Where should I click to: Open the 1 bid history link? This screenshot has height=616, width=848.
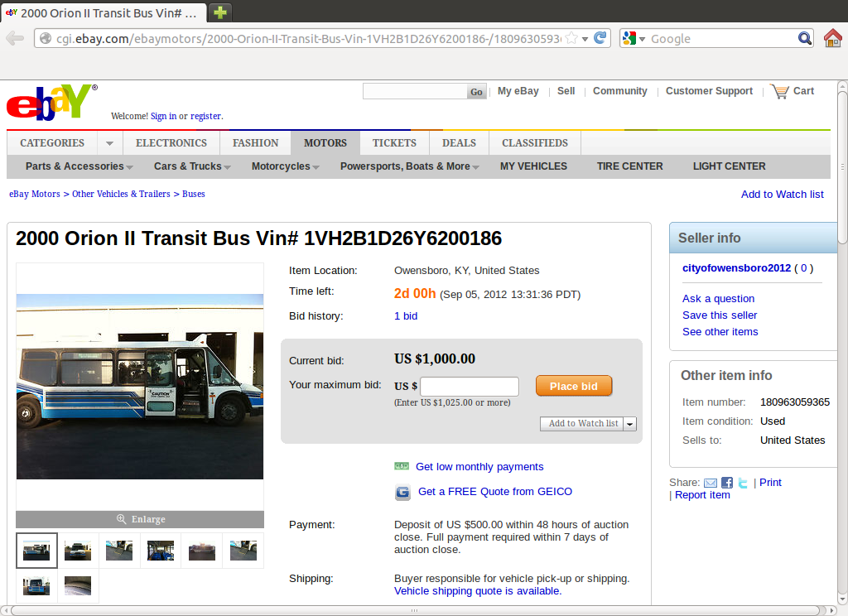[406, 315]
